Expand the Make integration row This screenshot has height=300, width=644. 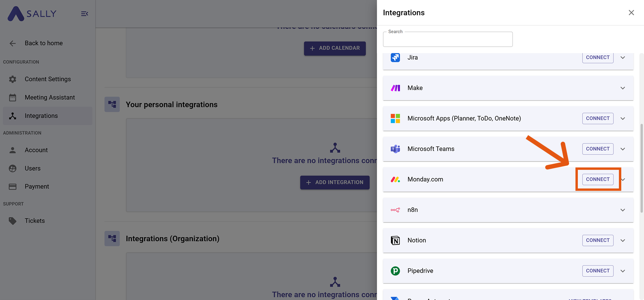623,88
